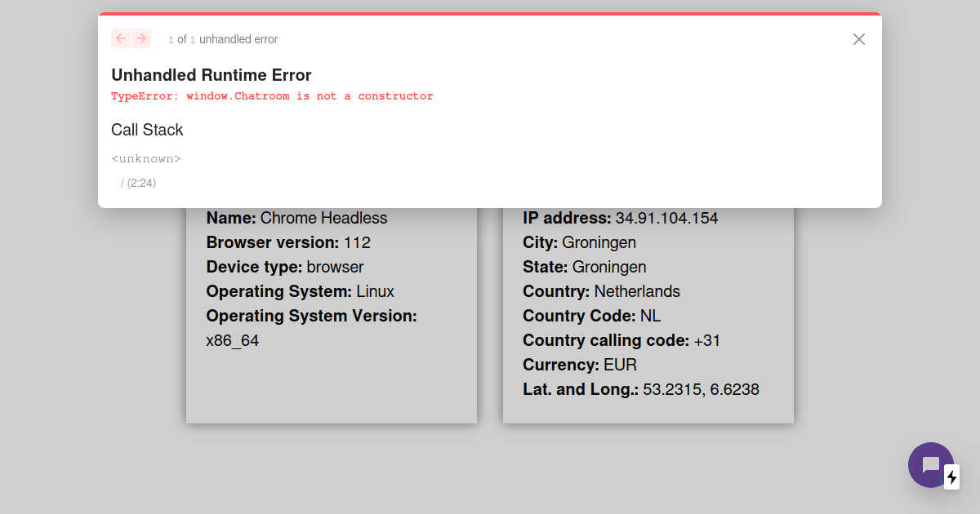Viewport: 980px width, 514px height.
Task: Open the purple chat widget button
Action: (931, 465)
